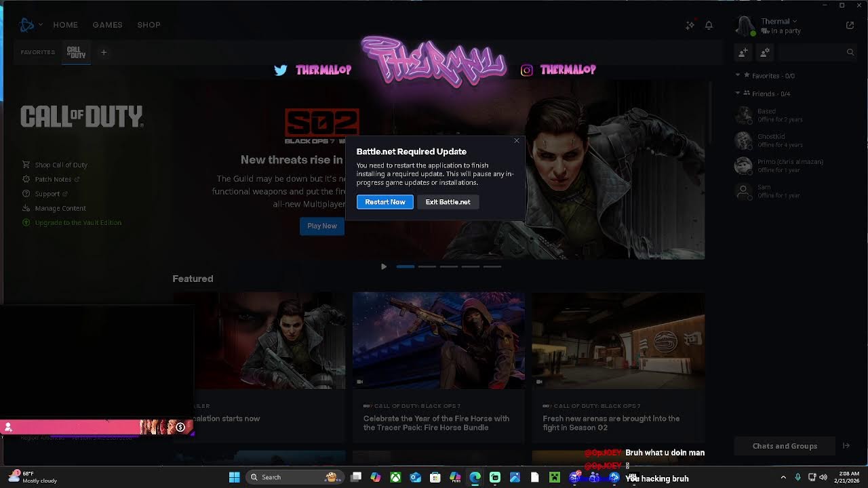
Task: Go to the HOME tab
Action: point(66,25)
